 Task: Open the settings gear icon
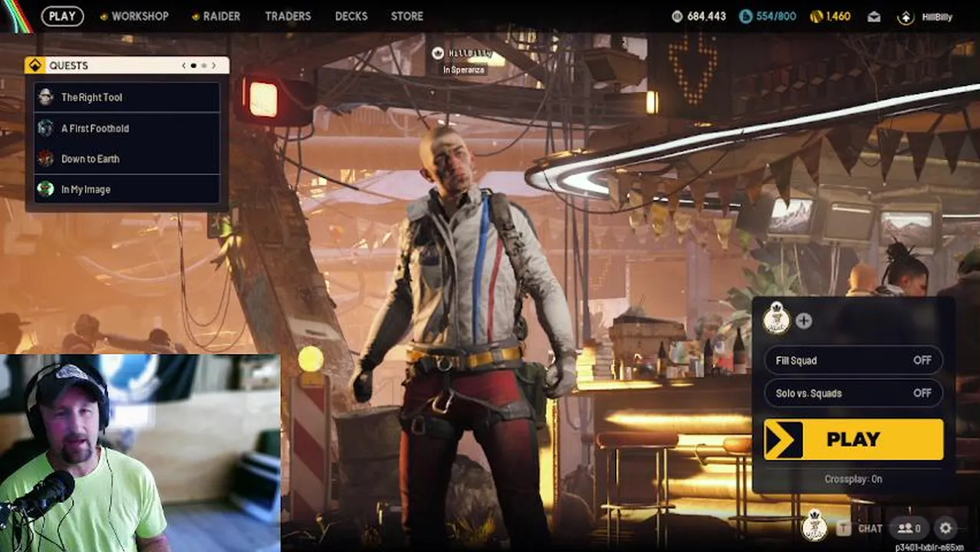pyautogui.click(x=945, y=528)
